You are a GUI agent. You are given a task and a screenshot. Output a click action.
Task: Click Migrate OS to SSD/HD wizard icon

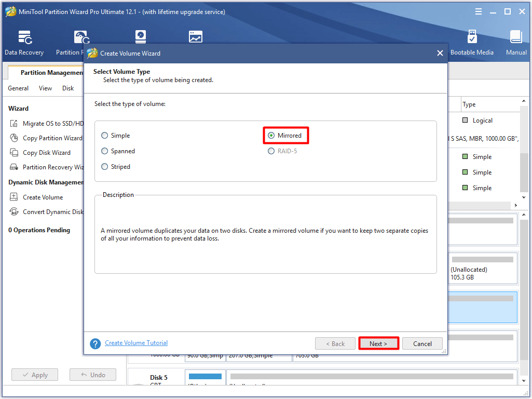coord(13,123)
